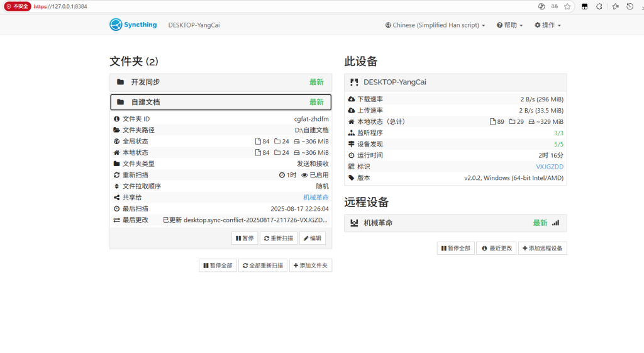
Task: Click the DESKTOP-YangCai name in navbar
Action: pos(194,25)
